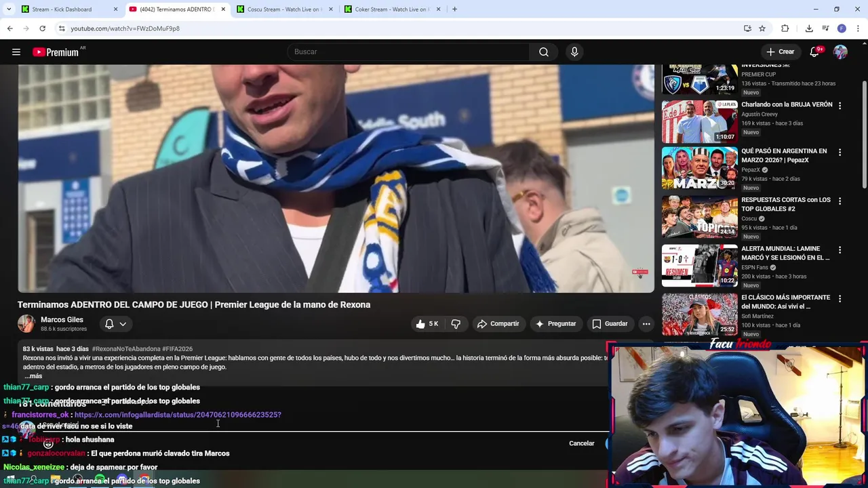868x488 pixels.
Task: Open the YouTube hamburger guide menu
Action: (x=16, y=52)
